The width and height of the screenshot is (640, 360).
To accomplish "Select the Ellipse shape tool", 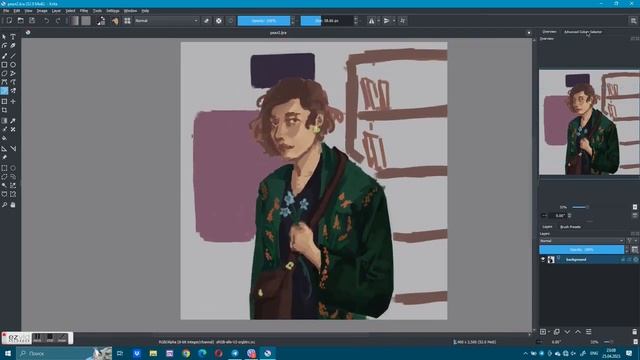I will point(13,64).
